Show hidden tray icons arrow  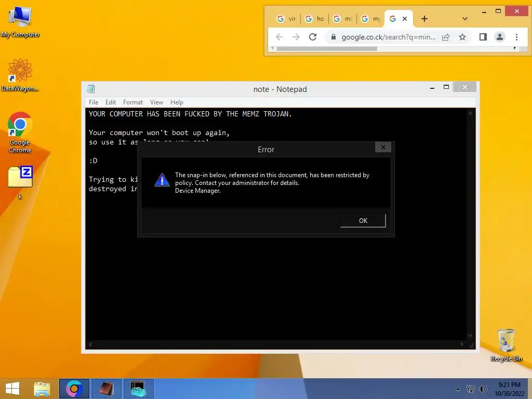(x=458, y=389)
